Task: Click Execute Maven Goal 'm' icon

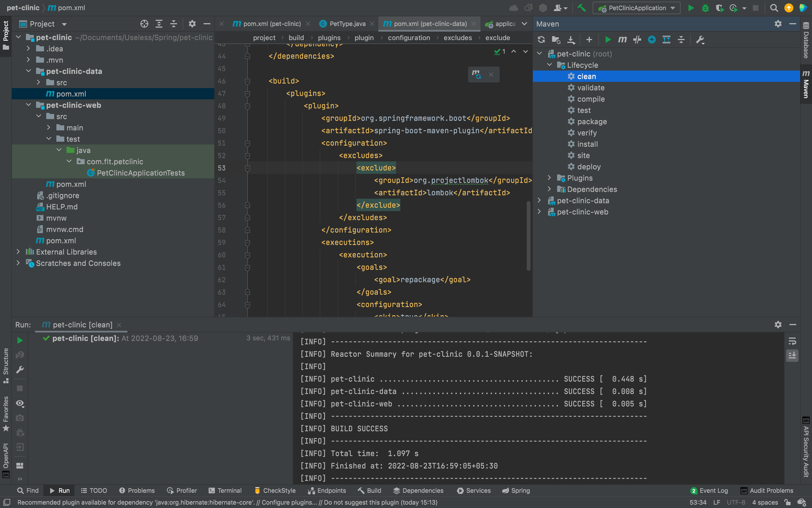Action: point(623,40)
